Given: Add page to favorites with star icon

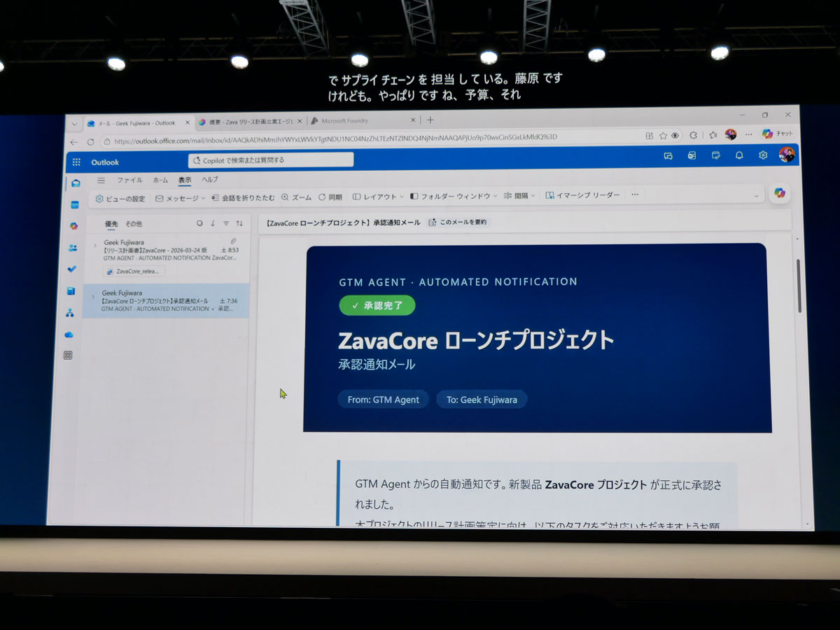Looking at the screenshot, I should [x=663, y=136].
